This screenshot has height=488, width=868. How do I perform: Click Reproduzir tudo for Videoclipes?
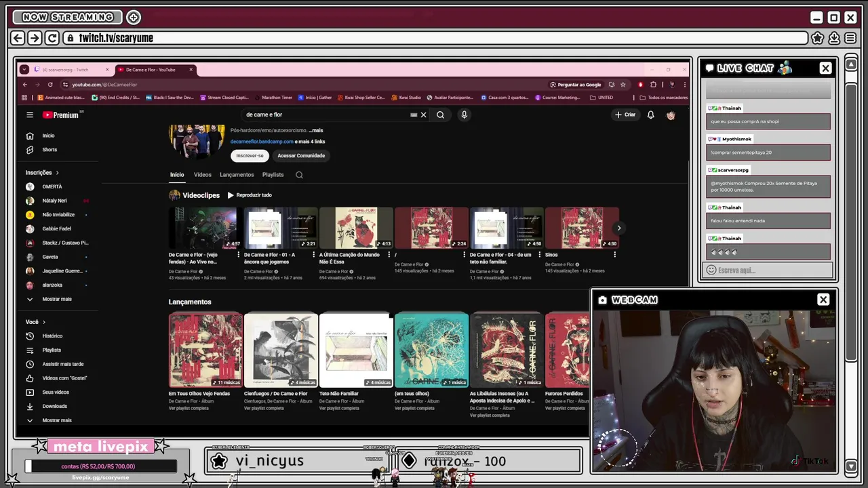coord(250,195)
